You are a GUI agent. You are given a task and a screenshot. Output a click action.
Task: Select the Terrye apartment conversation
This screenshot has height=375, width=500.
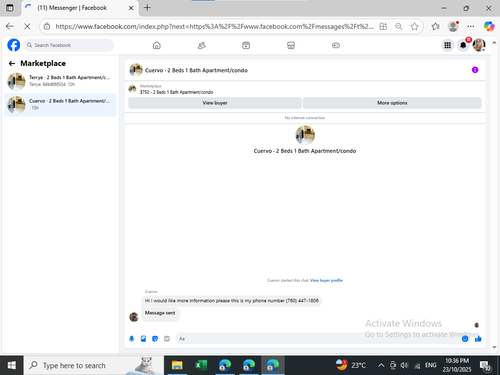point(60,81)
